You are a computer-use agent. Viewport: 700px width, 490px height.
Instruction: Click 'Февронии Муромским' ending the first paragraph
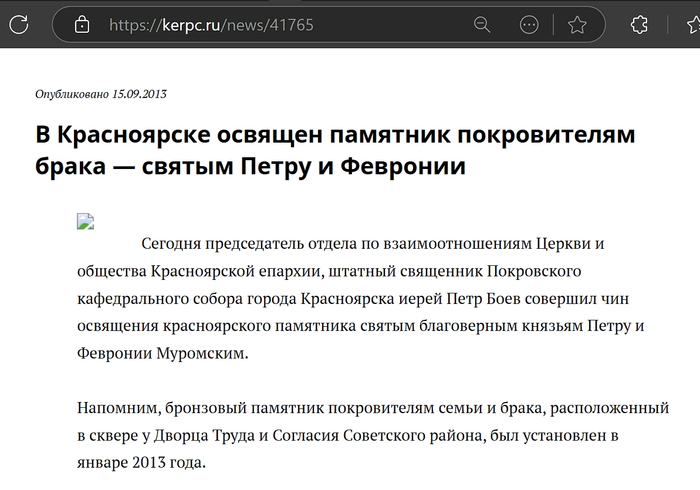(x=159, y=354)
